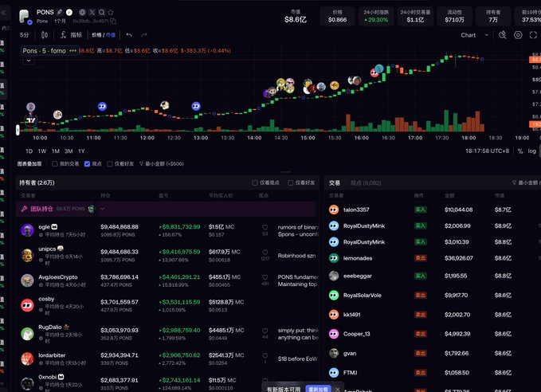Switch to the 交易 tab
The width and height of the screenshot is (541, 392).
[x=335, y=183]
